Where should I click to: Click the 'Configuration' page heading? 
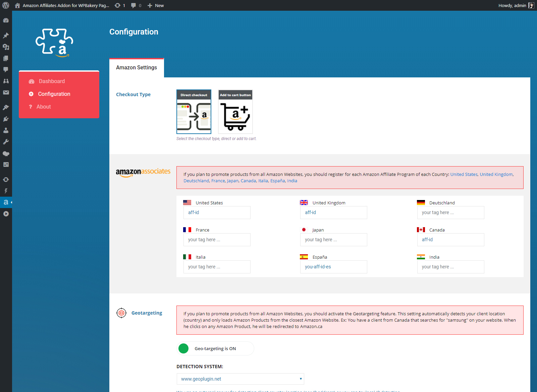[134, 32]
